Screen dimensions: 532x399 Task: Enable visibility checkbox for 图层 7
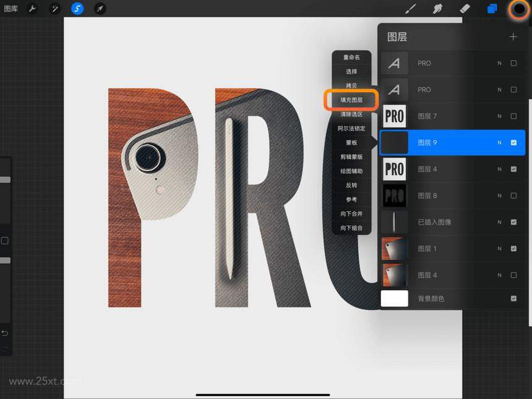[x=513, y=116]
